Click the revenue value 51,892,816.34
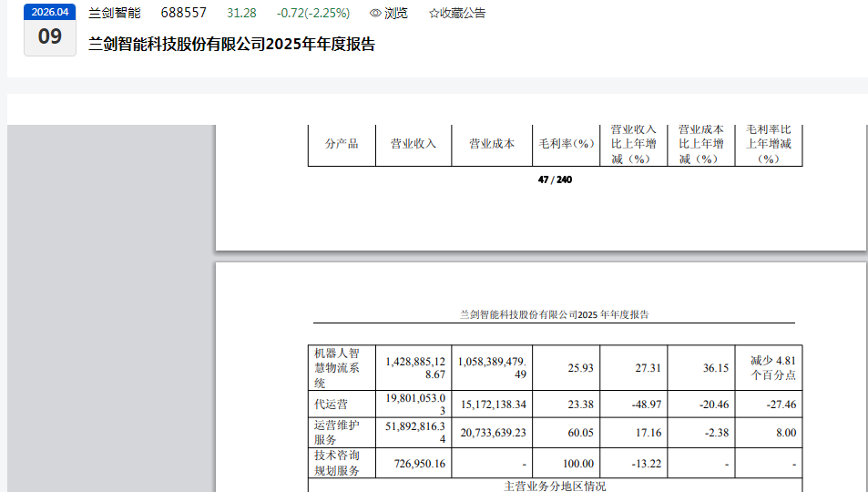Viewport: 868px width, 492px height. click(x=415, y=433)
